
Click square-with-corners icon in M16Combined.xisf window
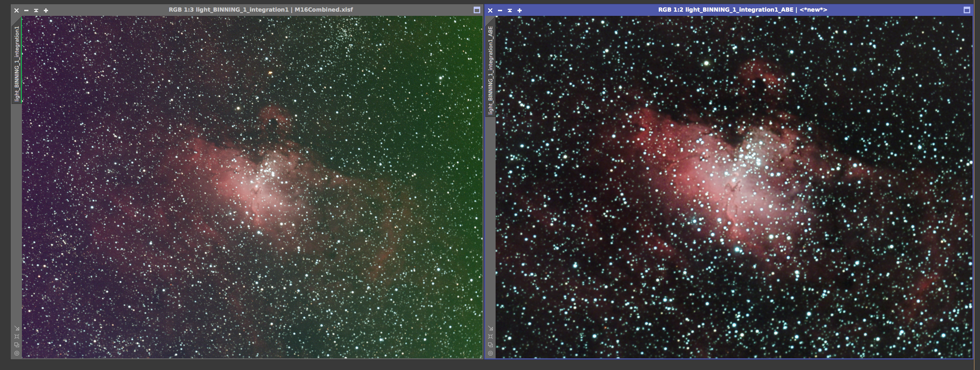coord(17,336)
